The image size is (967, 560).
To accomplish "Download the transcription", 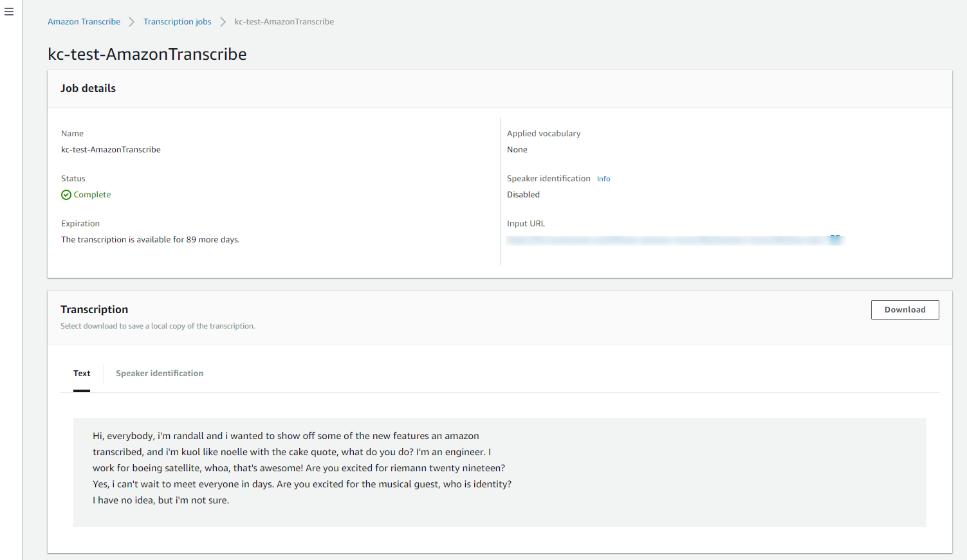I will [905, 310].
